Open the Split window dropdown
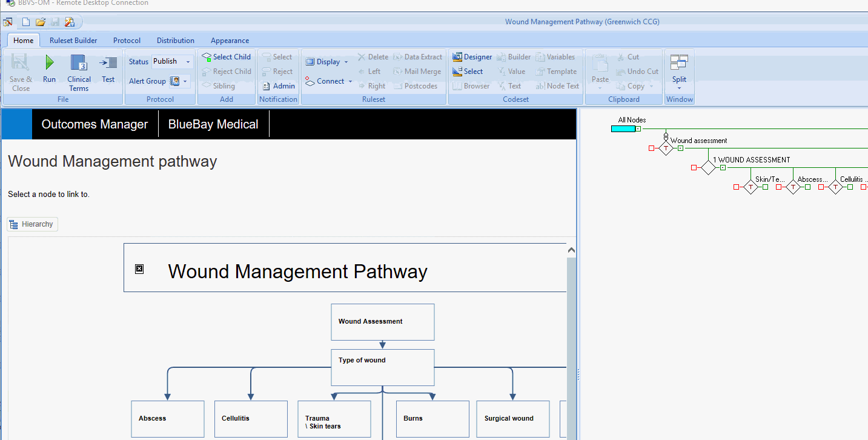Viewport: 868px width, 440px height. [x=679, y=88]
